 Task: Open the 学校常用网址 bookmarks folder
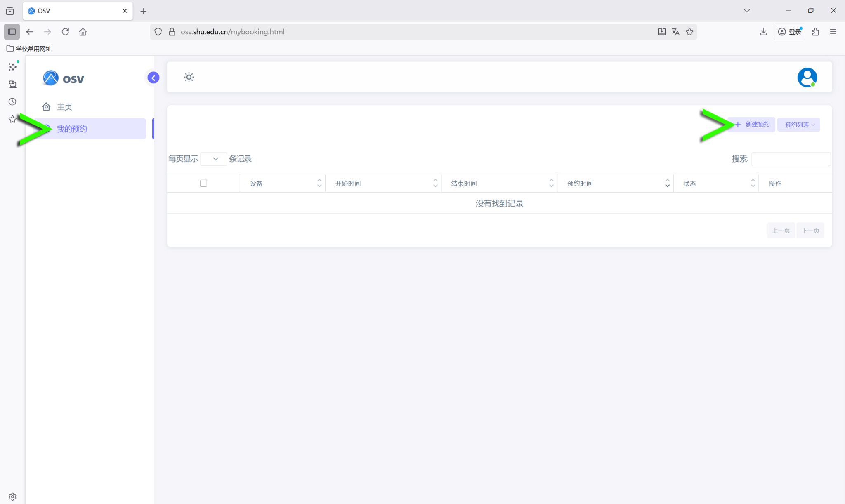click(x=29, y=49)
